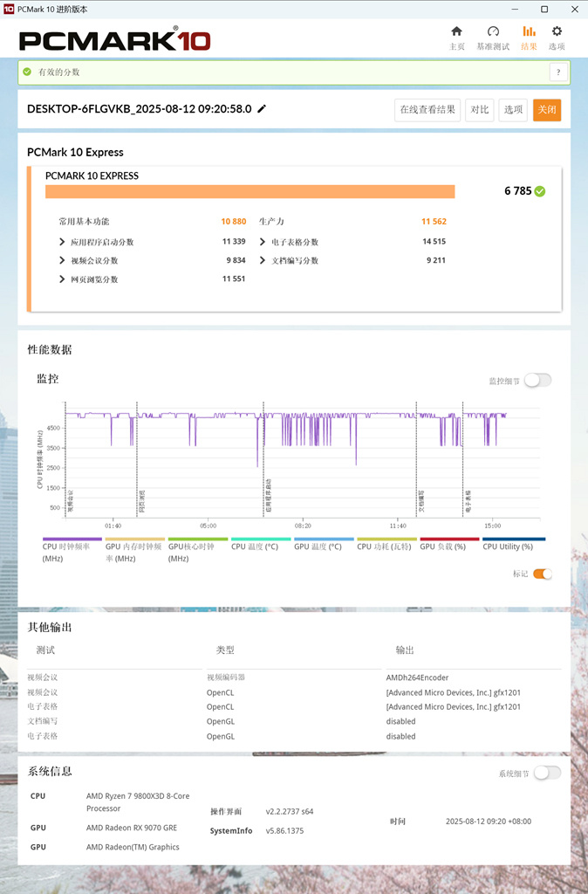
Task: Click the 10 880 essentials score
Action: click(234, 221)
